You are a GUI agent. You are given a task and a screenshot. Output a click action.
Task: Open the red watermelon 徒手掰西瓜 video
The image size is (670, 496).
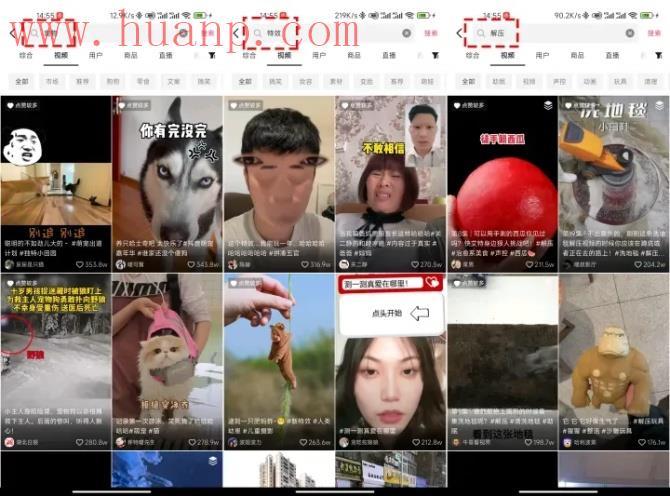pyautogui.click(x=502, y=184)
